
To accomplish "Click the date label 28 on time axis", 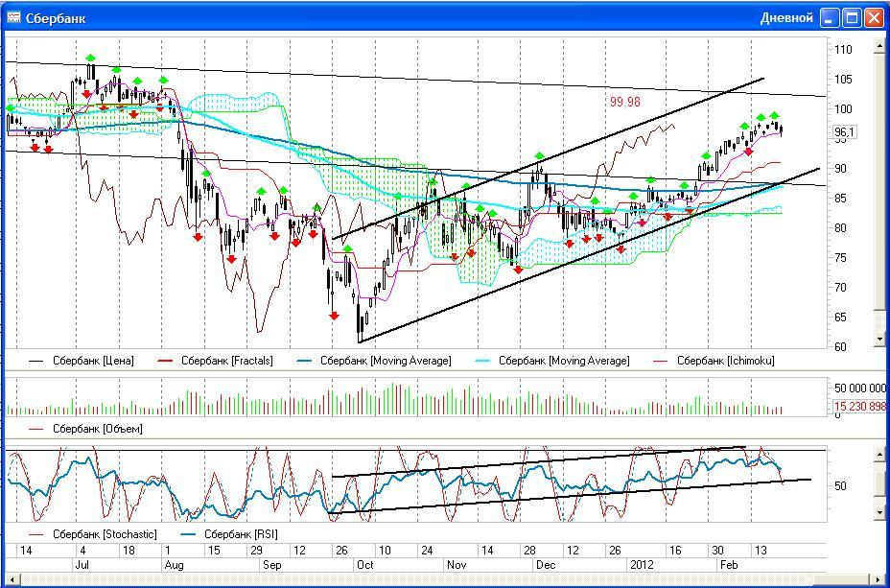I will (x=529, y=551).
